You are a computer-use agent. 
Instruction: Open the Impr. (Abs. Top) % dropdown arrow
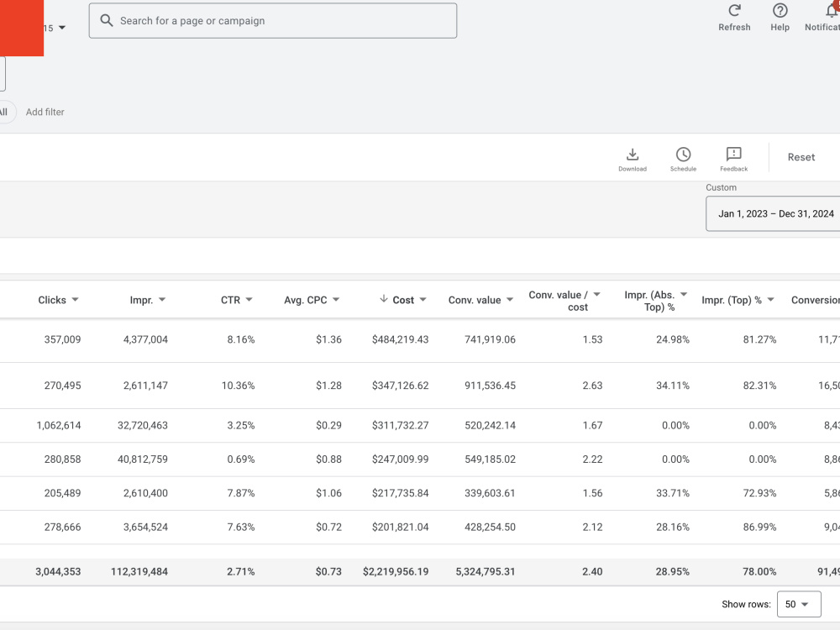click(x=684, y=294)
